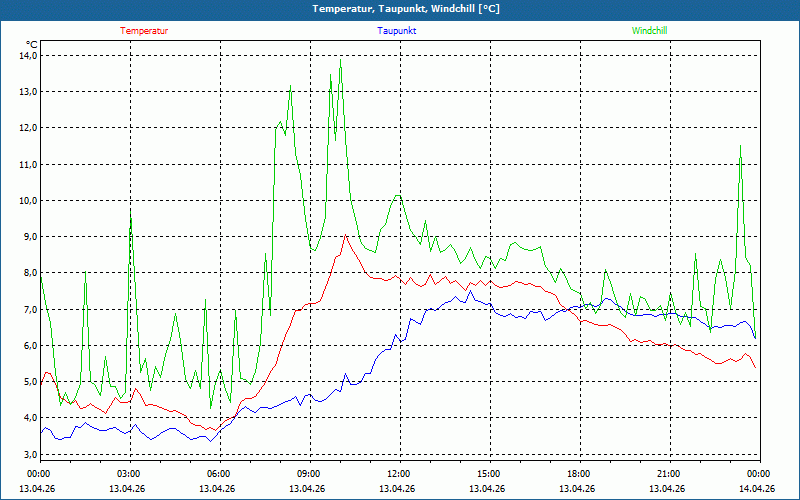This screenshot has height=500, width=800.
Task: Select the 03:00 time axis label
Action: click(128, 474)
